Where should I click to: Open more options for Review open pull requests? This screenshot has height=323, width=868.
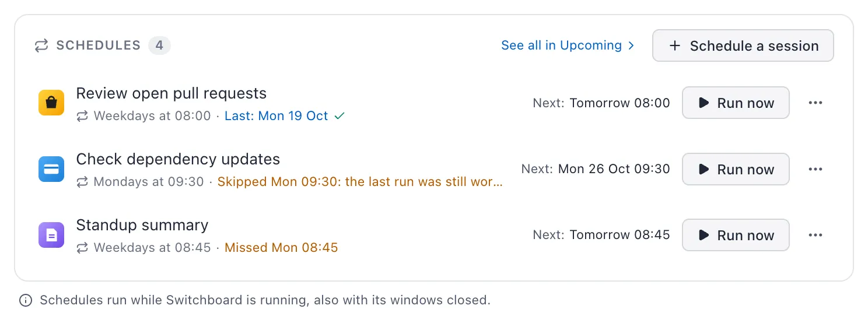815,103
